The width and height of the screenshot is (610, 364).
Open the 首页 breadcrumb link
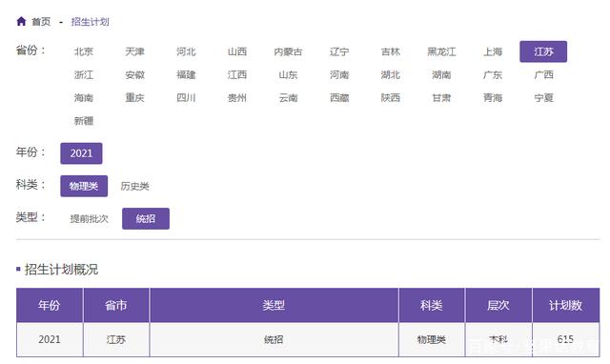pos(41,22)
